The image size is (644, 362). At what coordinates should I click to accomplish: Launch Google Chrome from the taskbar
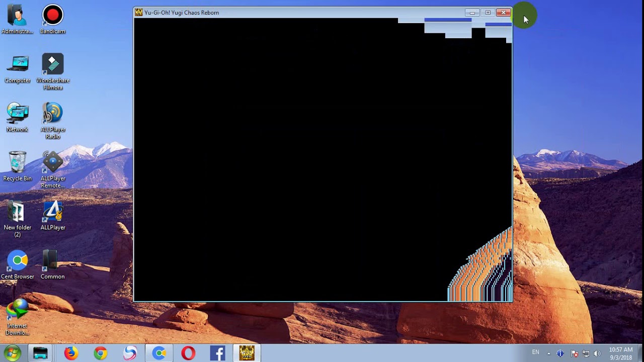click(100, 353)
